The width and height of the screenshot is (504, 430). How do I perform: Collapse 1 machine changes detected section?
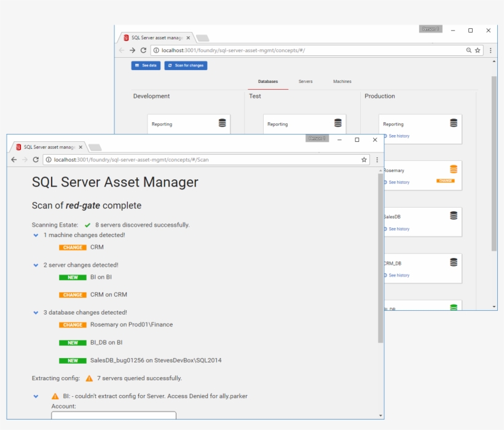click(36, 235)
